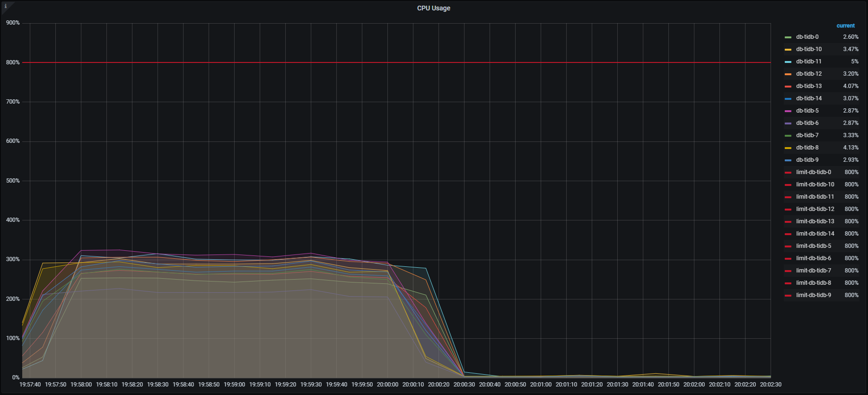Click the 2.60% value for db-tidb-0
This screenshot has height=395, width=868.
(x=850, y=37)
